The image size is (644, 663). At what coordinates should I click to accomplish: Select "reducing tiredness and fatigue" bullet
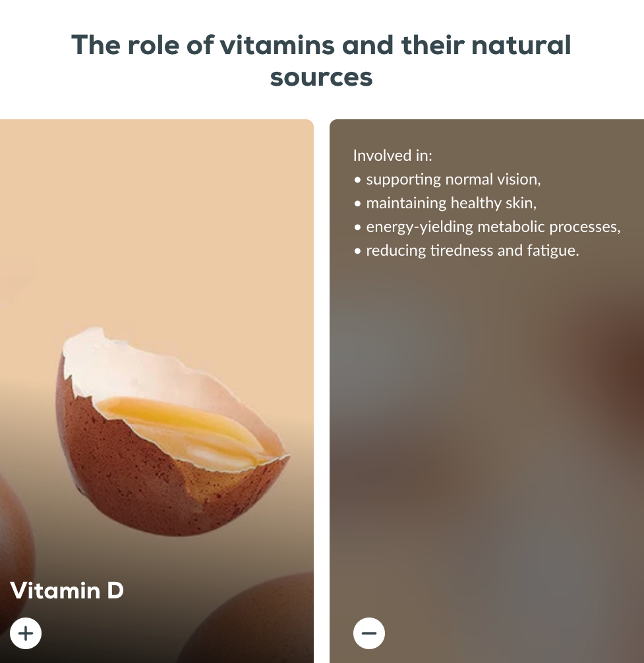click(x=467, y=250)
